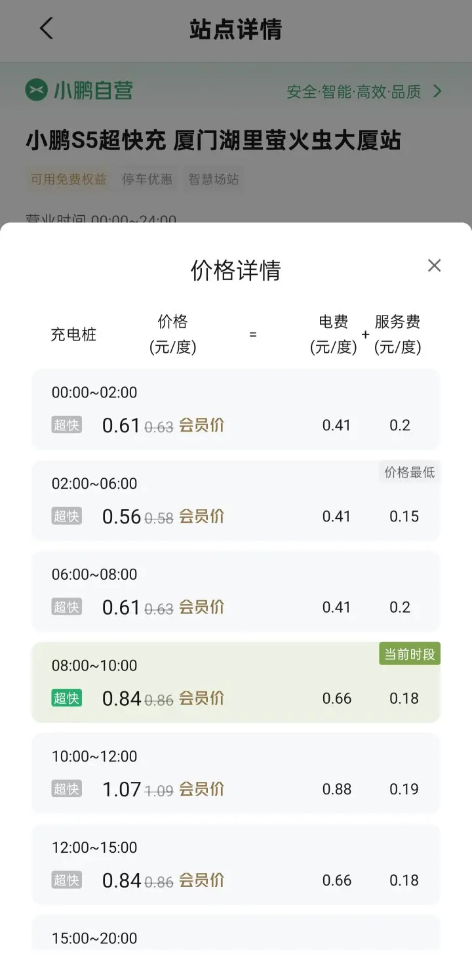Tap the 停车优惠 tag

(x=147, y=179)
